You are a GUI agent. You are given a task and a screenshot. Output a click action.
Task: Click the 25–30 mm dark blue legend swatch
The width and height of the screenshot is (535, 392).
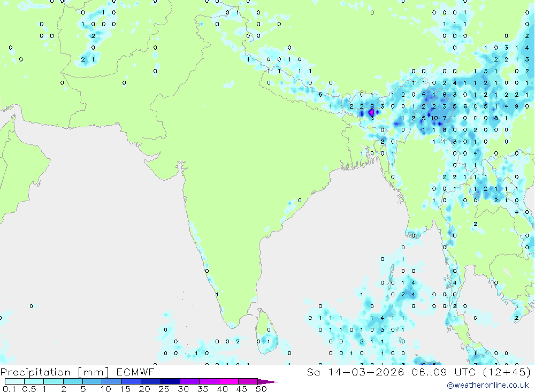170,381
